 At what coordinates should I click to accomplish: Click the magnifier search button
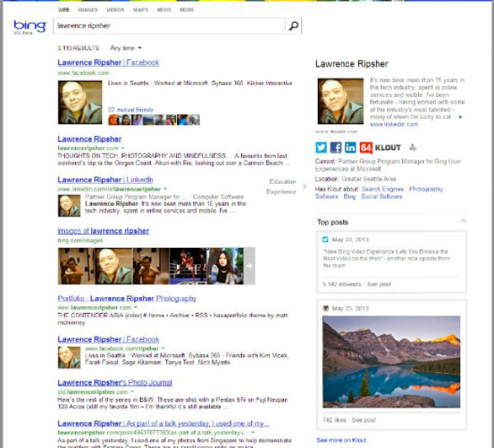(x=293, y=26)
